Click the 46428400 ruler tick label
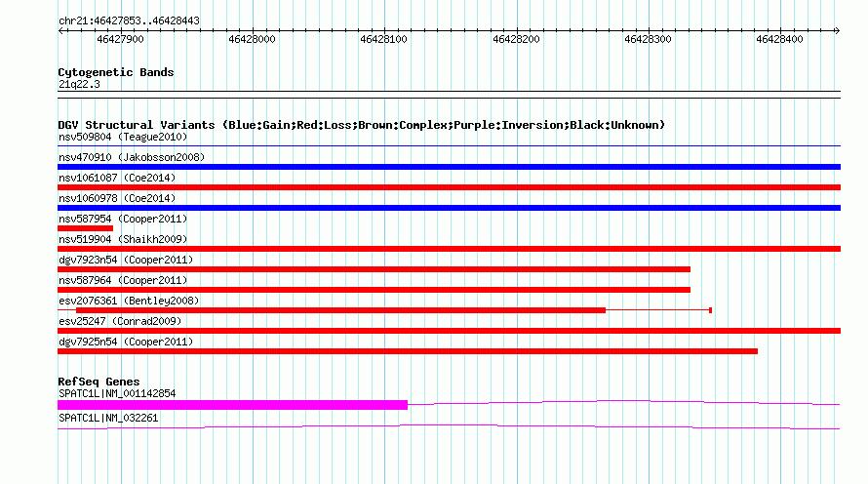 click(x=779, y=39)
